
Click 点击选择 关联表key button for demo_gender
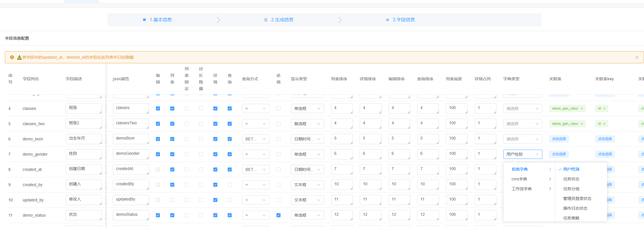point(605,154)
